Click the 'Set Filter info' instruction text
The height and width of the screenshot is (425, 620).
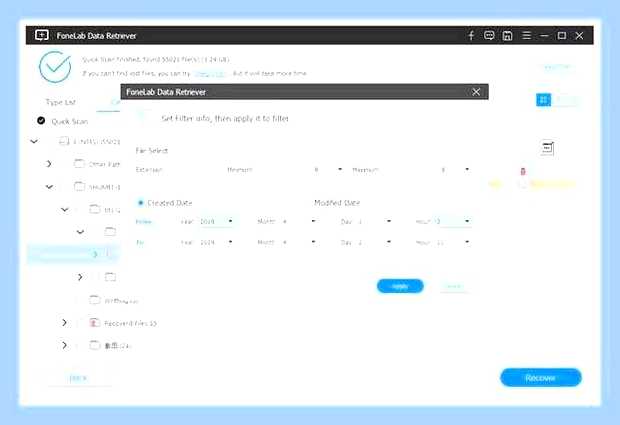point(225,118)
